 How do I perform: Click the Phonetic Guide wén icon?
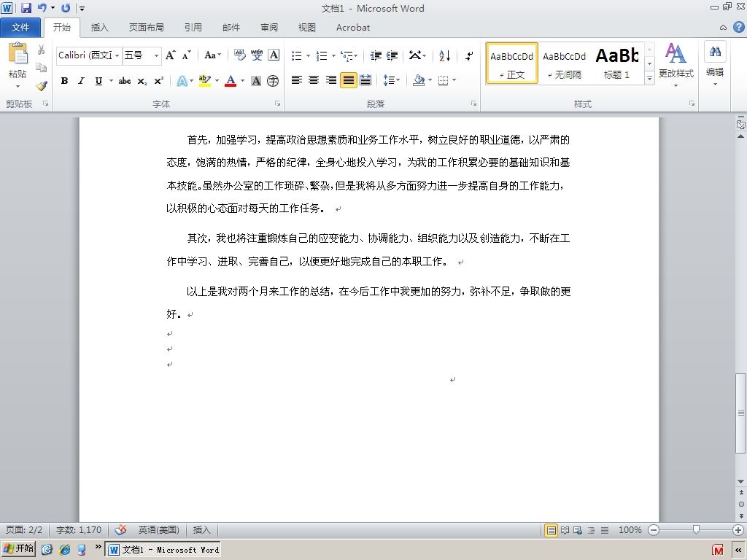pyautogui.click(x=256, y=55)
